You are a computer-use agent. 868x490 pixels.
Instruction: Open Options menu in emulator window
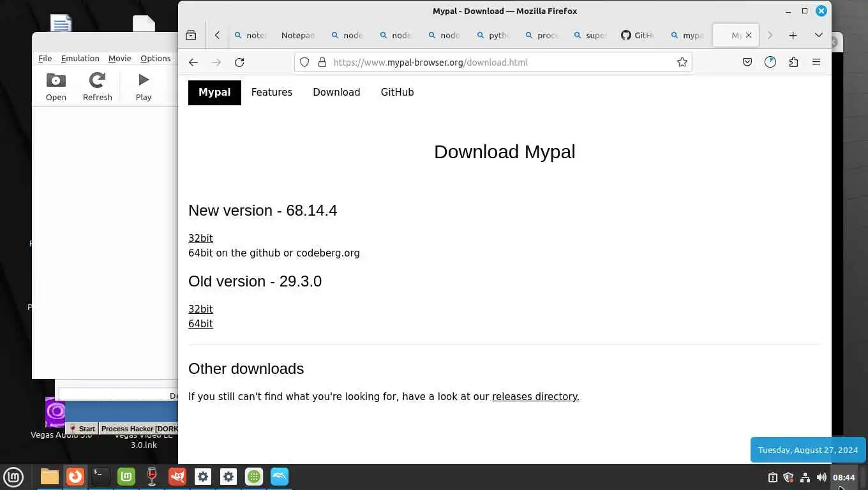(x=155, y=58)
